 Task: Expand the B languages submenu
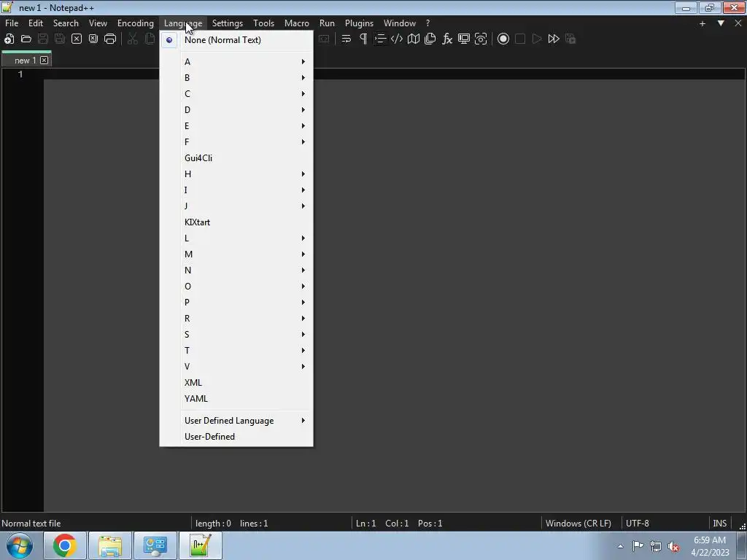(x=236, y=77)
